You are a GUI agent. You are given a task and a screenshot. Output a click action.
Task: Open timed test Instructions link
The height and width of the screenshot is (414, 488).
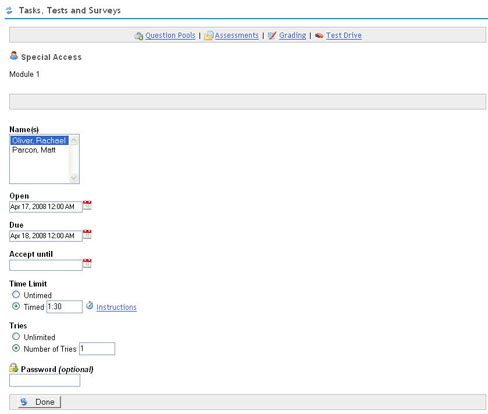pyautogui.click(x=116, y=307)
